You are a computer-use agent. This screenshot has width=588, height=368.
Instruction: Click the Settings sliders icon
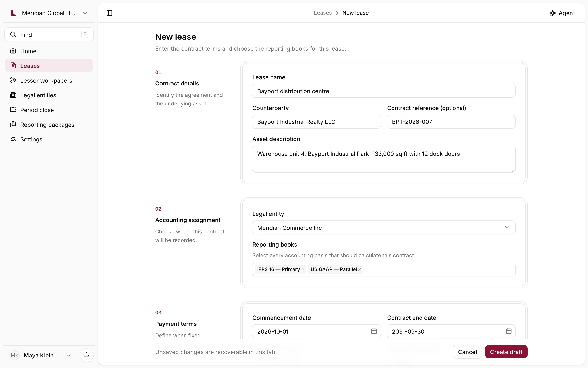coord(13,139)
